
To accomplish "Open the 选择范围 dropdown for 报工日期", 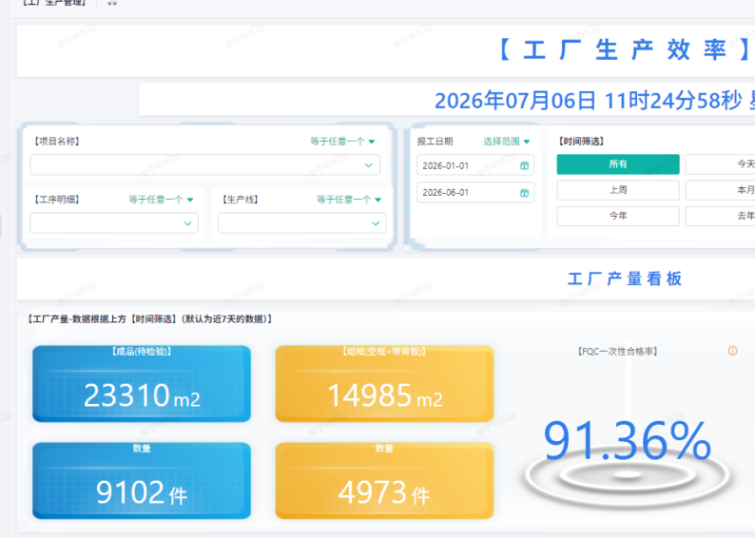I will pos(506,141).
